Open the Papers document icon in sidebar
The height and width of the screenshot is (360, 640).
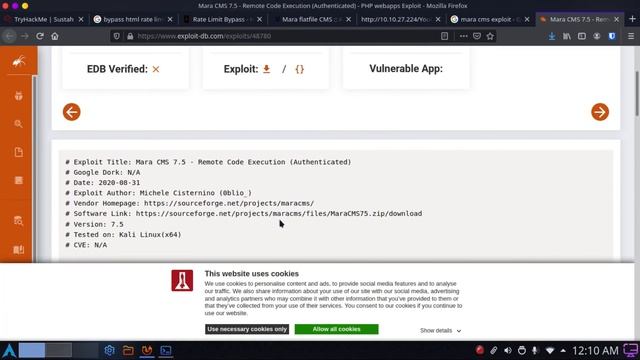(18, 152)
